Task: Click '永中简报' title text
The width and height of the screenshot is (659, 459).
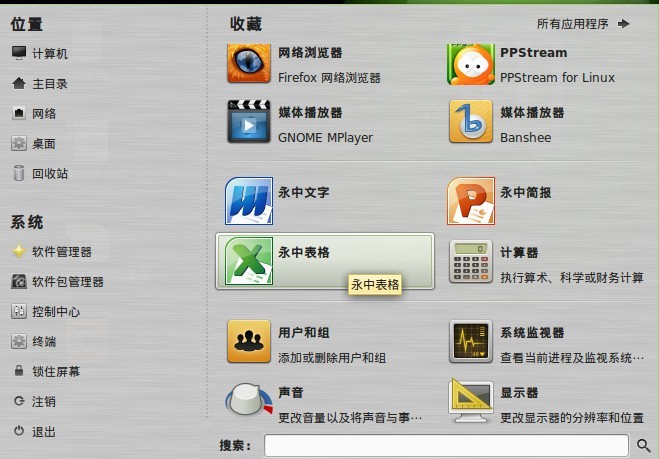Action: point(525,192)
